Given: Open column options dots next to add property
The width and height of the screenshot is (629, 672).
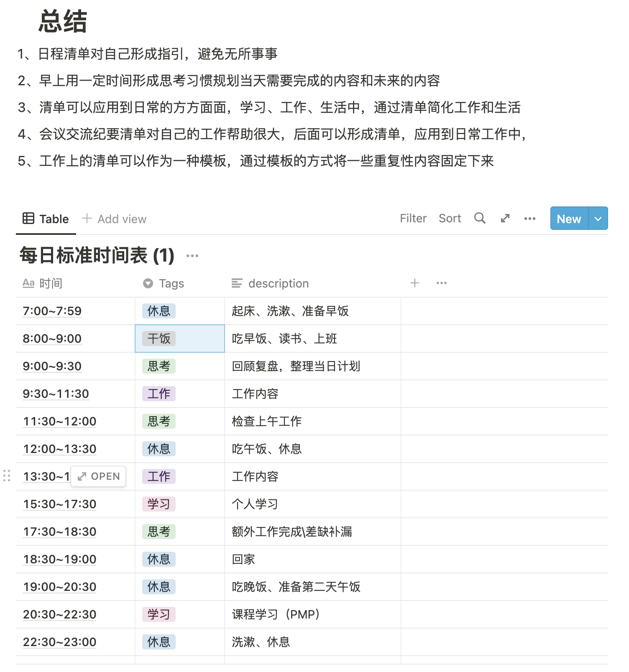Looking at the screenshot, I should pyautogui.click(x=442, y=283).
